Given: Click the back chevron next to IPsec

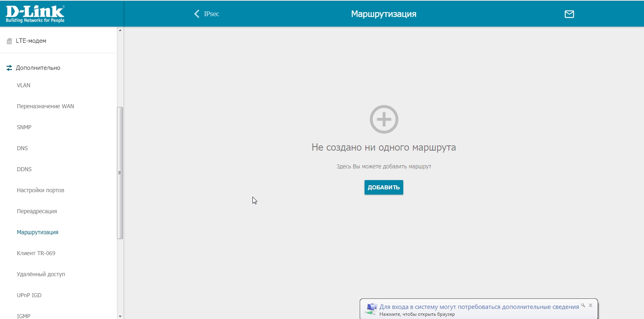Looking at the screenshot, I should click(x=197, y=14).
